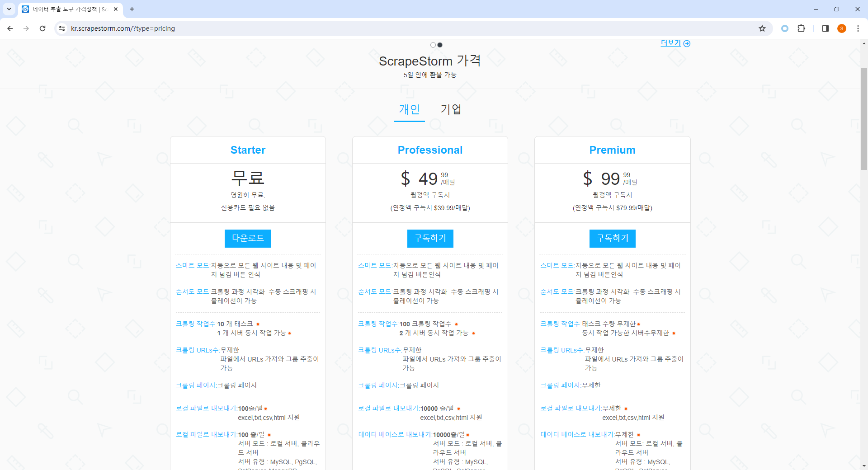Click the scrollbar up arrow
The image size is (868, 470).
864,43
